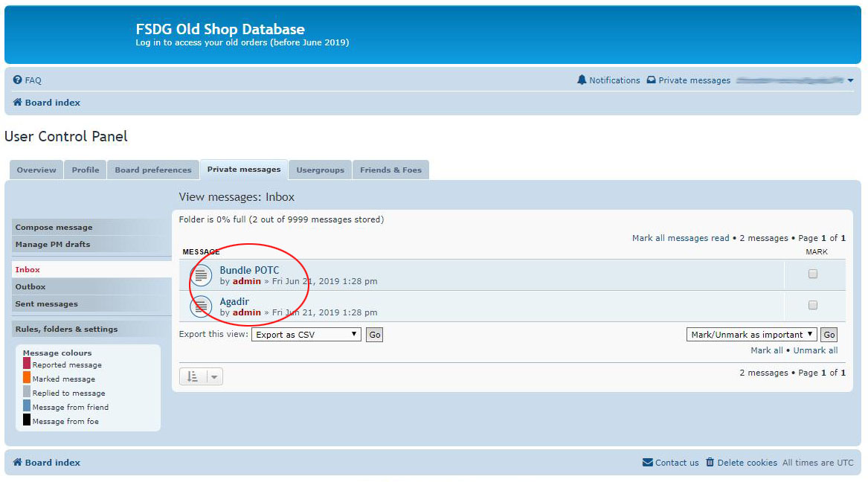Open the Export as CSV dropdown
The width and height of the screenshot is (868, 482).
pos(307,334)
